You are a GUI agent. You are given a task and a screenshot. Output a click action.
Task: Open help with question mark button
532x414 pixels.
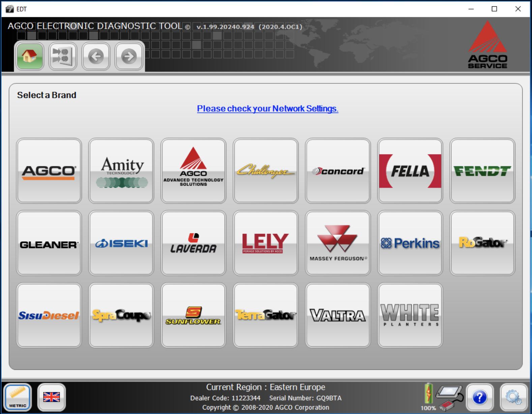(479, 397)
